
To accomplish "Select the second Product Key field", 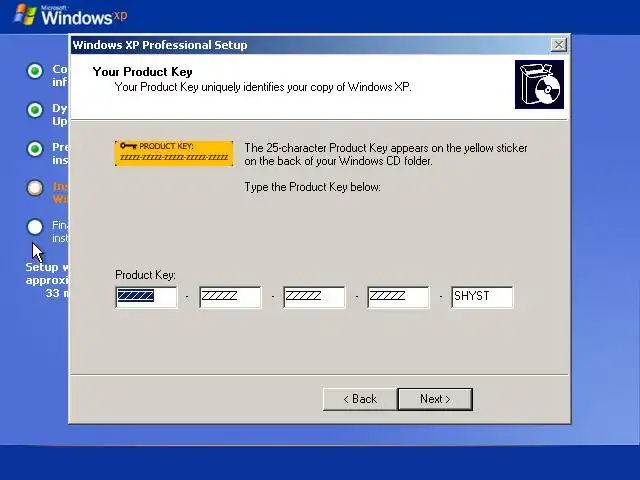I will [230, 297].
